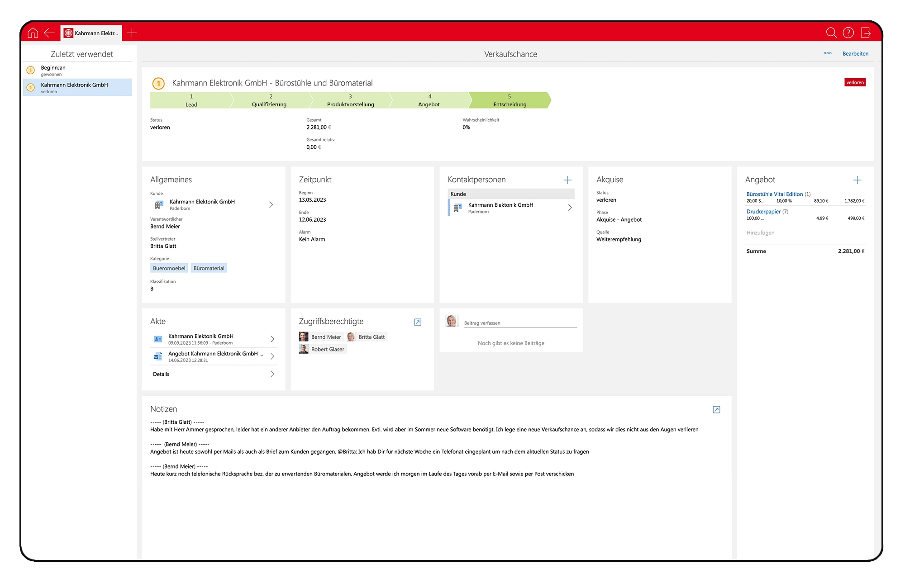
Task: Open Notizen in expanded view icon
Action: [716, 410]
